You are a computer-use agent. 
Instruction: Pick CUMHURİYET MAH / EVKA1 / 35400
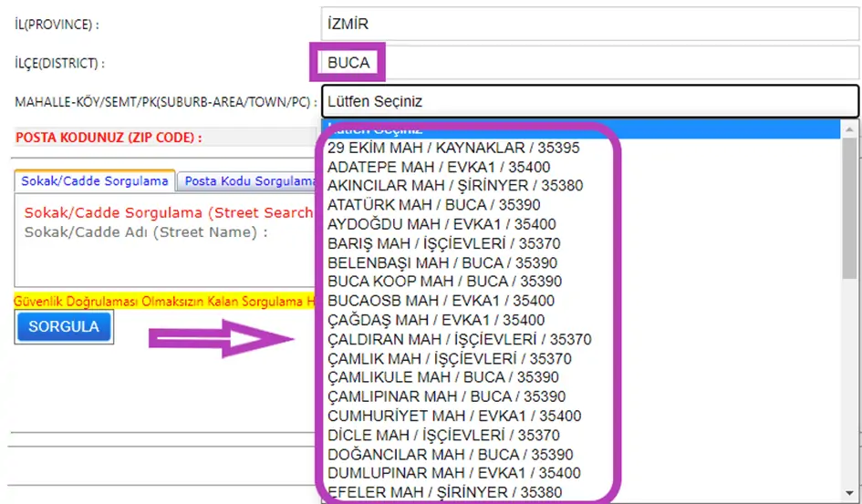pyautogui.click(x=453, y=416)
